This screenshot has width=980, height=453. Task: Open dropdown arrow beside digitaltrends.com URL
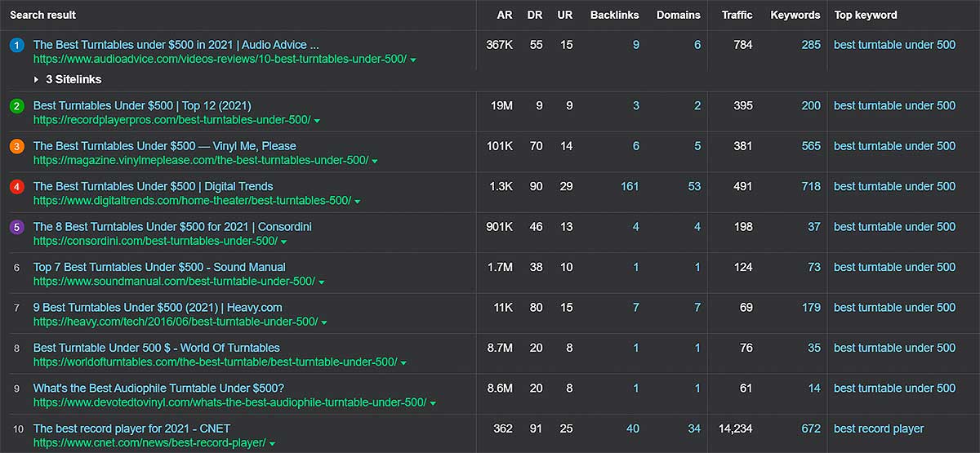click(358, 202)
